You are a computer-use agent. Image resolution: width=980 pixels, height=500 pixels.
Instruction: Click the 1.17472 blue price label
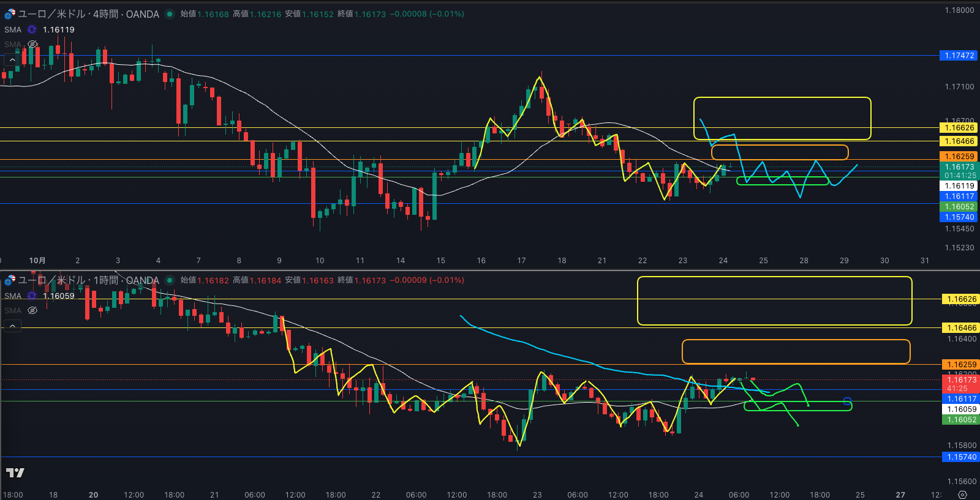click(x=959, y=56)
